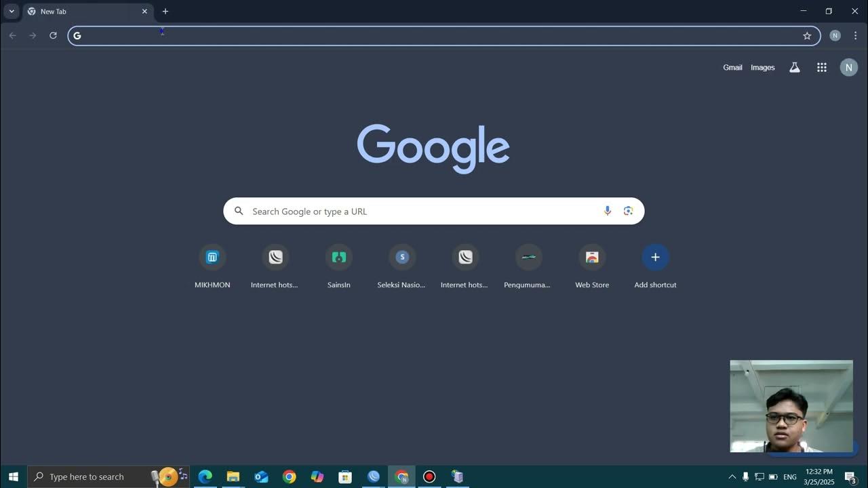The height and width of the screenshot is (488, 868).
Task: Open Chrome three-dot menu
Action: click(x=855, y=36)
